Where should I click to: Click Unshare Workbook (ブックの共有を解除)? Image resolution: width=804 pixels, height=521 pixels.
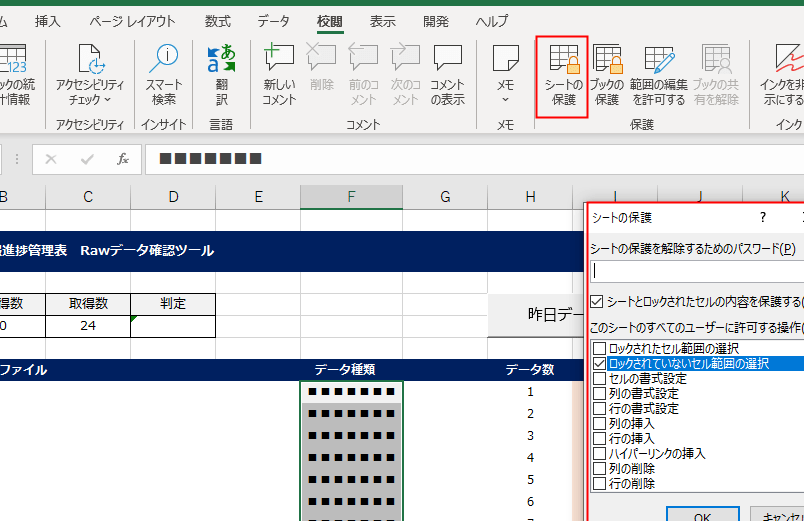tap(716, 75)
